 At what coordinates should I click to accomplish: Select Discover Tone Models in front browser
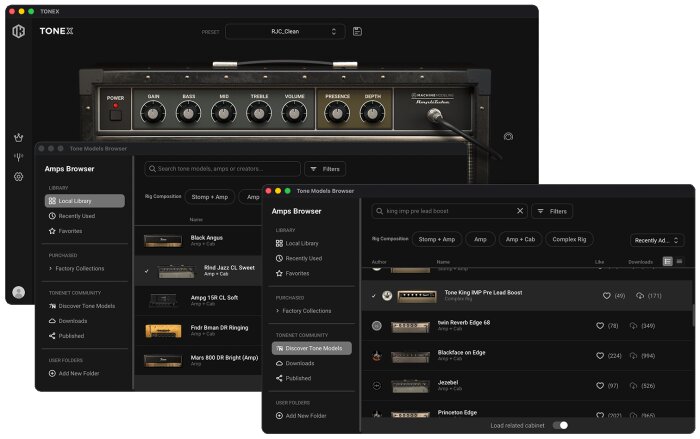(312, 348)
